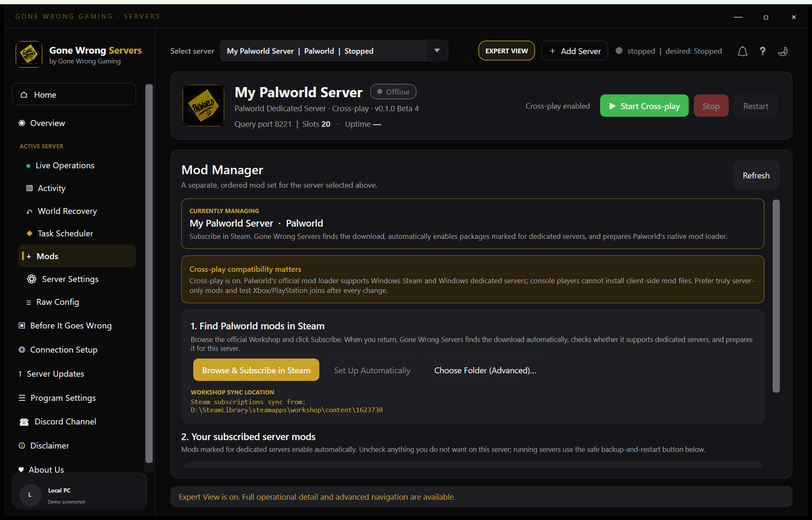Click the workshop sync folder path text
This screenshot has height=520, width=812.
click(287, 410)
